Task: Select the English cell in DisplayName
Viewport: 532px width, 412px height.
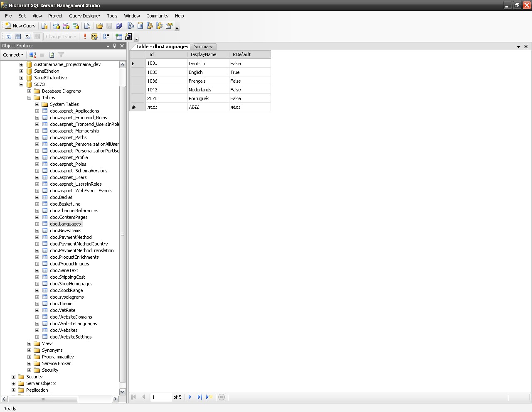Action: [208, 72]
